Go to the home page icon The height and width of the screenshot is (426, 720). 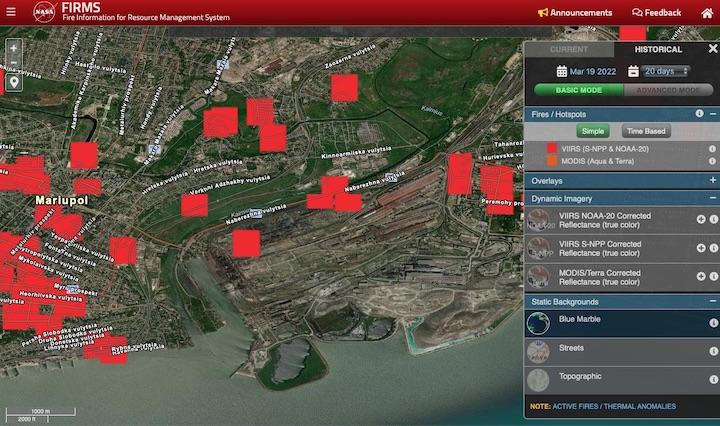coord(707,13)
